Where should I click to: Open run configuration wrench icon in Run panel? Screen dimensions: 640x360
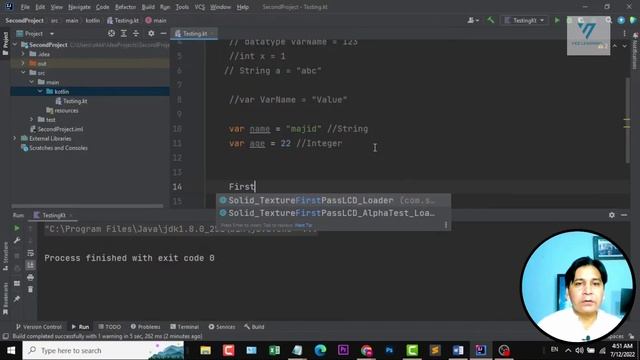(17, 240)
